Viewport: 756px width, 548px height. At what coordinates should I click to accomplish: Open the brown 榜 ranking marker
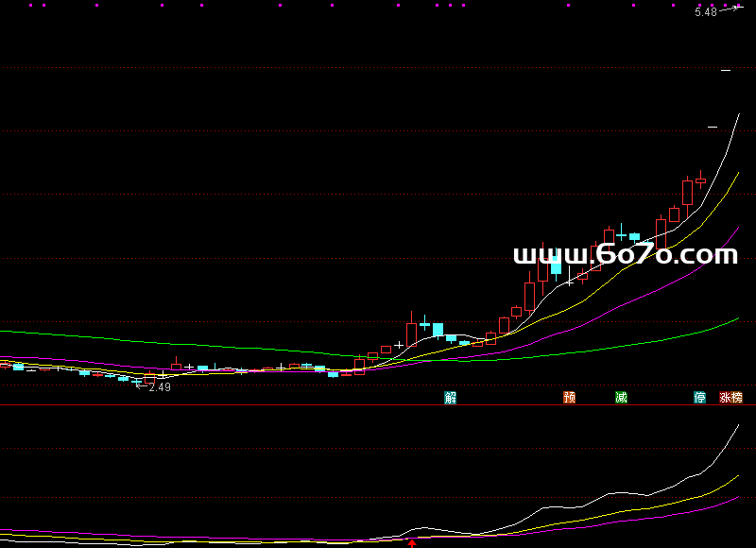(737, 398)
